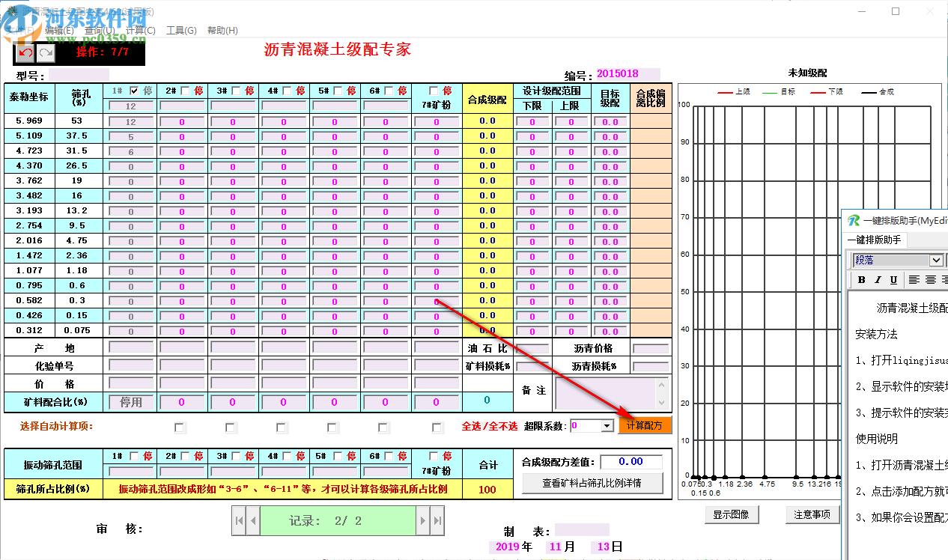Apply bold formatting in MyEdit assistant
The height and width of the screenshot is (560, 948).
tap(862, 279)
